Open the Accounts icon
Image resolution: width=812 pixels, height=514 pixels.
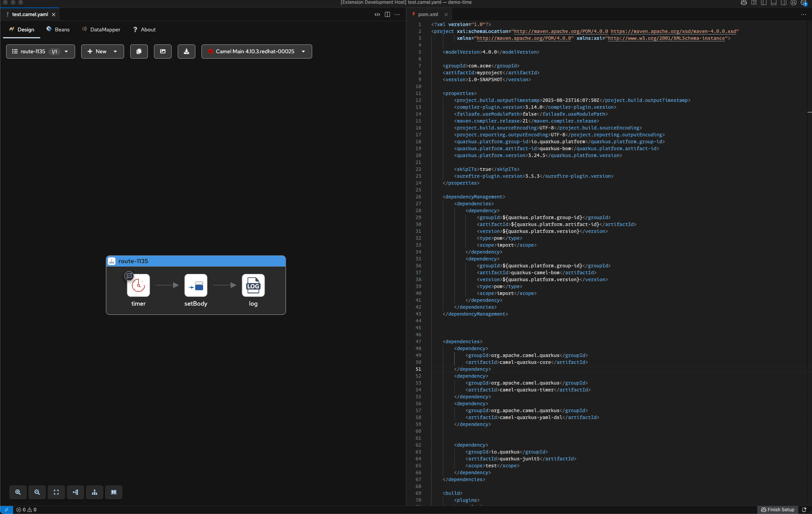(794, 3)
